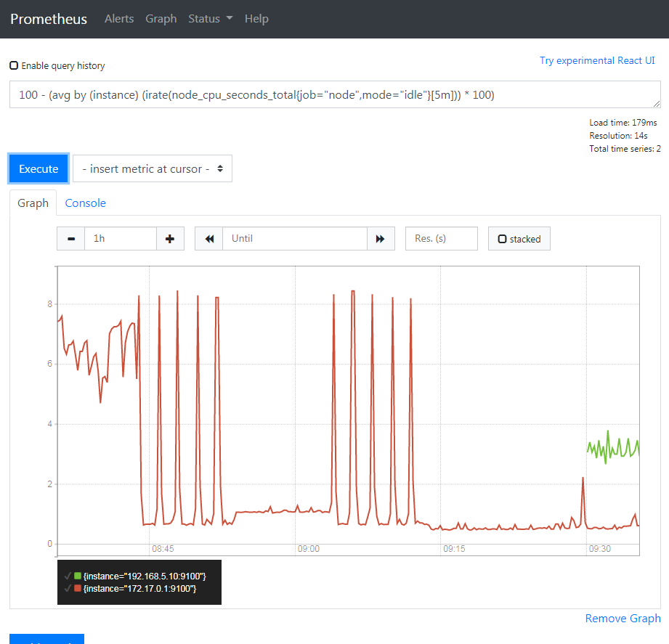Rewind the graph end time

point(209,238)
